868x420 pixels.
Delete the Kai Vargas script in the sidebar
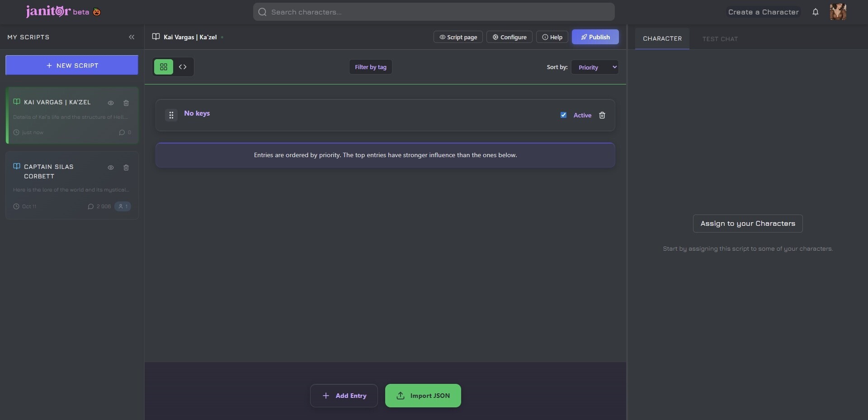pos(126,103)
